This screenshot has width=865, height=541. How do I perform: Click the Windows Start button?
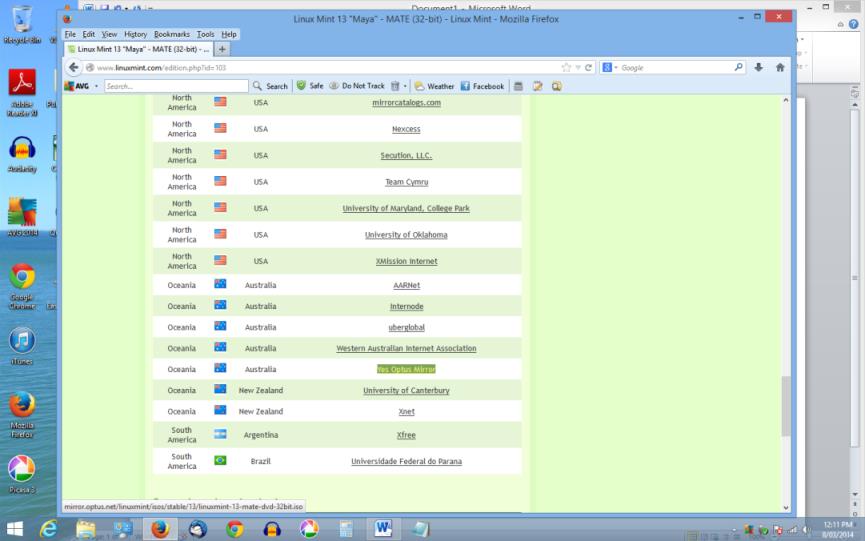click(15, 529)
